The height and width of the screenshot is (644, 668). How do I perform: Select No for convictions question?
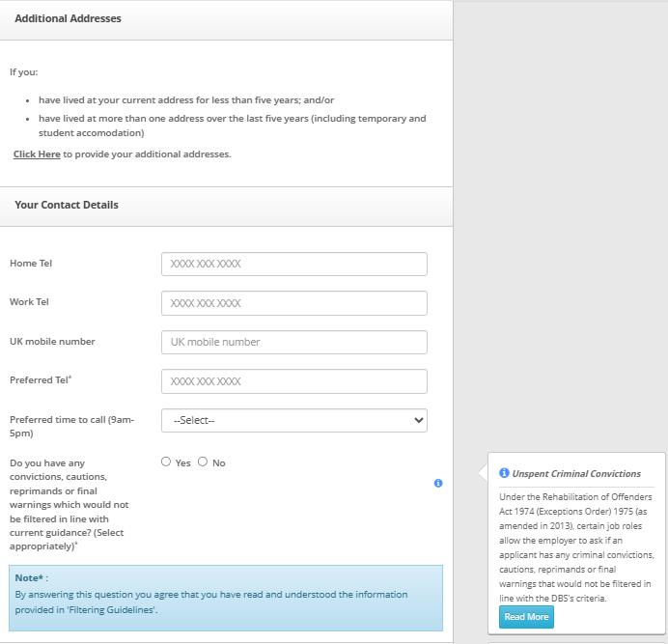tap(203, 462)
